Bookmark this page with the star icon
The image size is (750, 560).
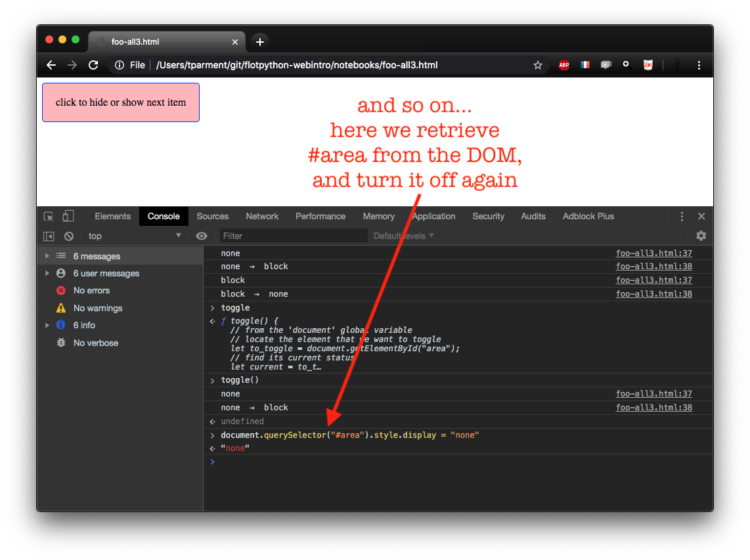pos(538,65)
